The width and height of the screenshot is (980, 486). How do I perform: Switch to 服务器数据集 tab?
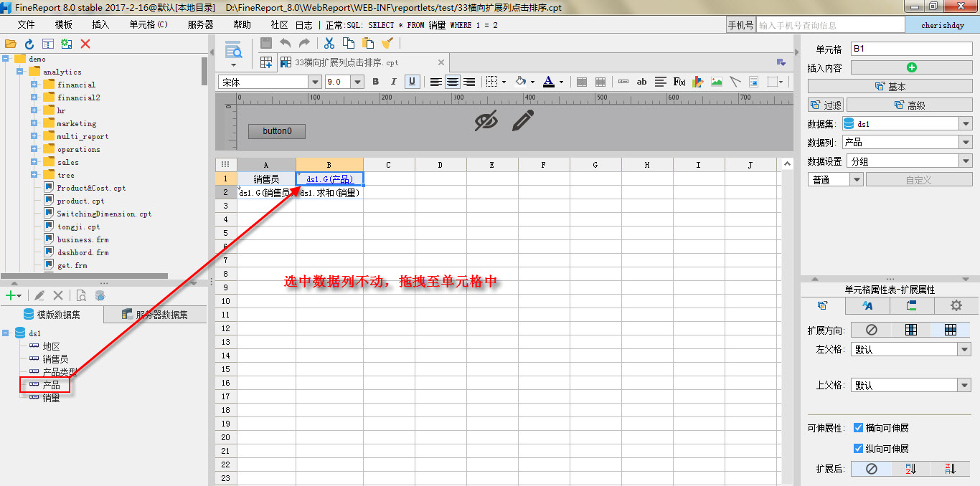(155, 314)
